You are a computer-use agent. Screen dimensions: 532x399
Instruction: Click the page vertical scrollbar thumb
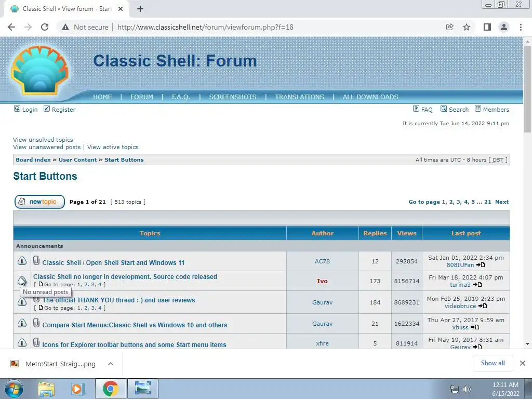527,89
